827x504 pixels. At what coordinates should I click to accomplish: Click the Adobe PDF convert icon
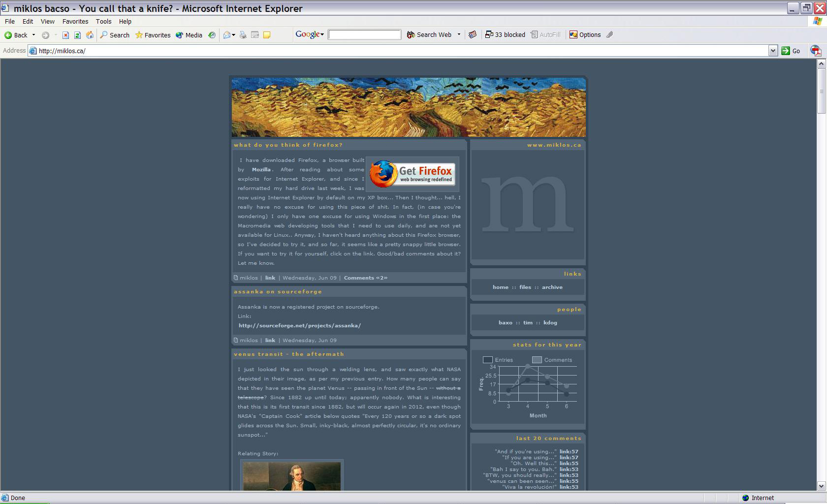pos(815,51)
